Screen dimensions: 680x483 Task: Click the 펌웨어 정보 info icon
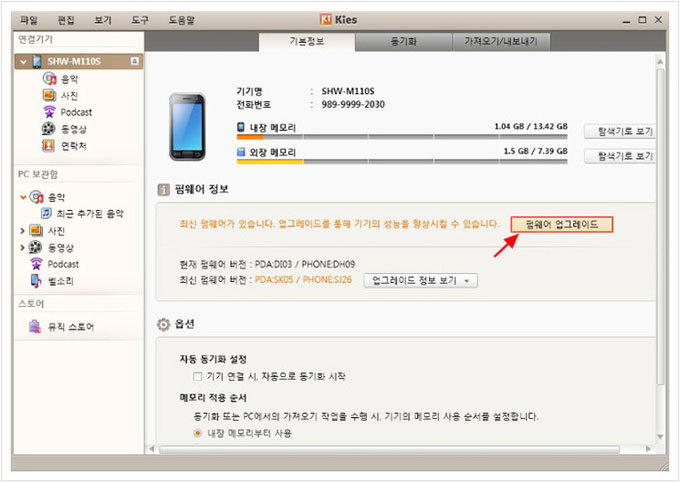(x=163, y=189)
